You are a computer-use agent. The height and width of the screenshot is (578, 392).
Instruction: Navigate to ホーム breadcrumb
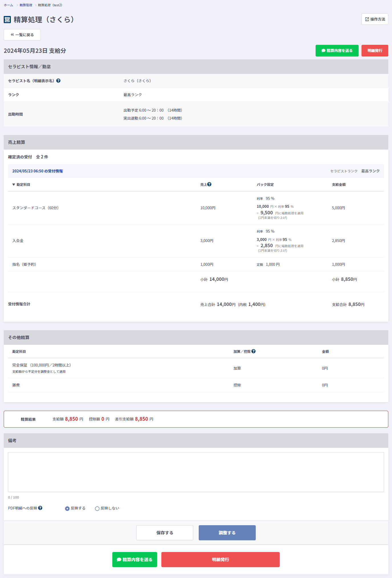tap(8, 5)
